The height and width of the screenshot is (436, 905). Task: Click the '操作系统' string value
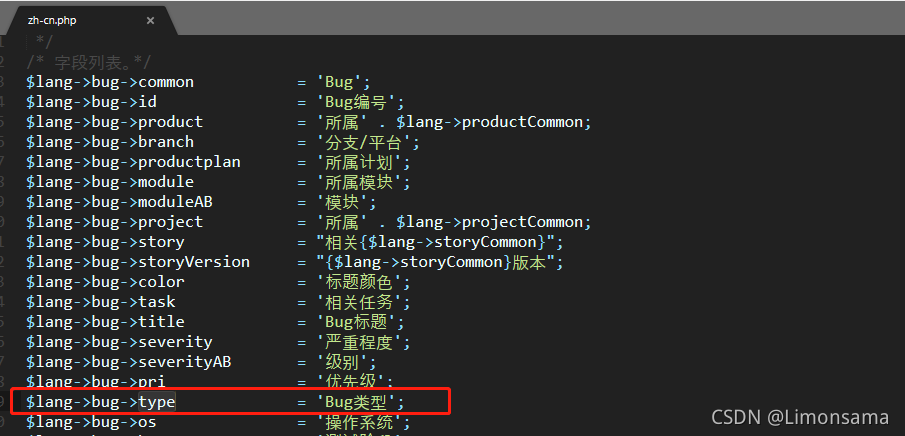pyautogui.click(x=358, y=422)
